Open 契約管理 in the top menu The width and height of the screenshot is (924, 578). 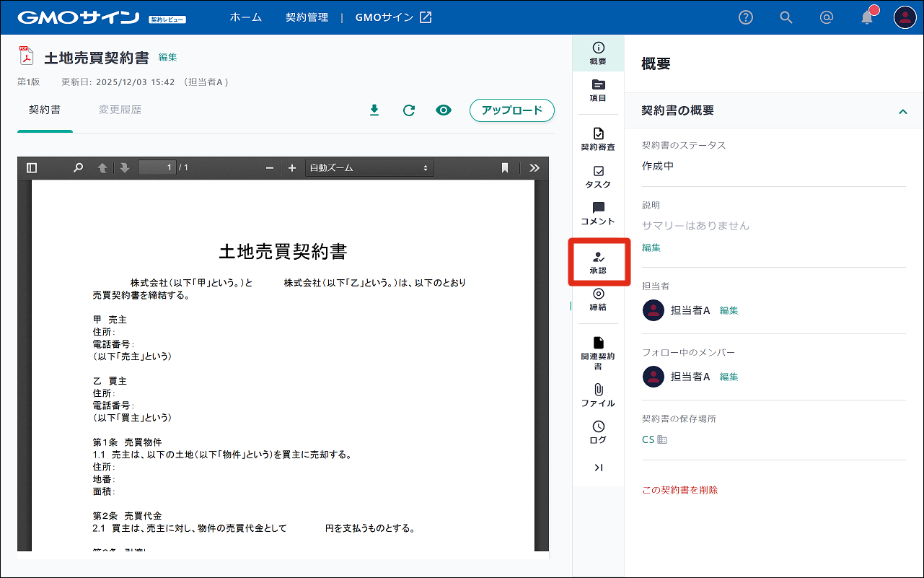click(307, 17)
